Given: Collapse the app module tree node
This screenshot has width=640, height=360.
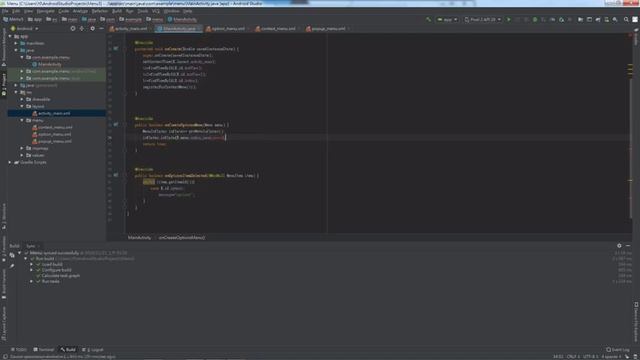Looking at the screenshot, I should 10,36.
